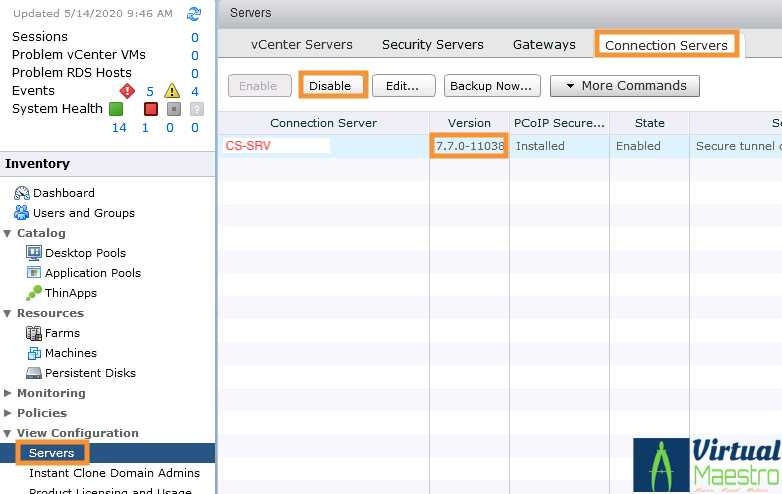
Task: Expand the Policies tree section
Action: coord(8,413)
